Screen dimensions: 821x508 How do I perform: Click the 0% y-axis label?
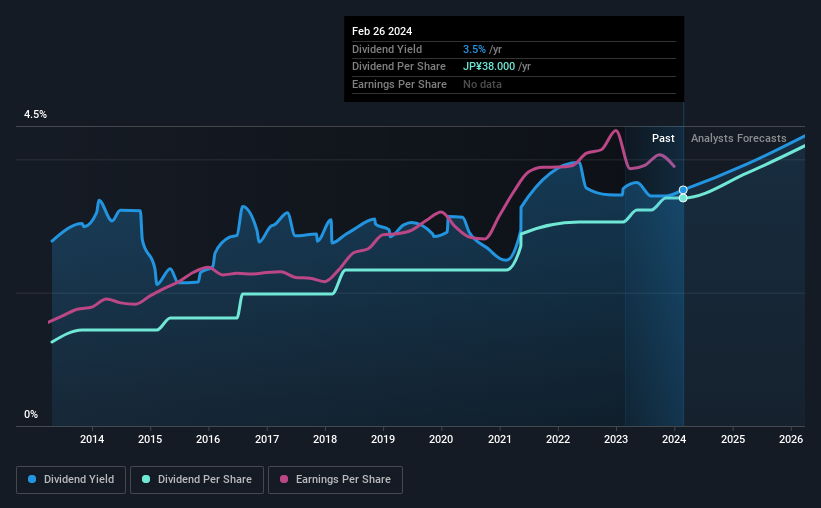pyautogui.click(x=31, y=414)
